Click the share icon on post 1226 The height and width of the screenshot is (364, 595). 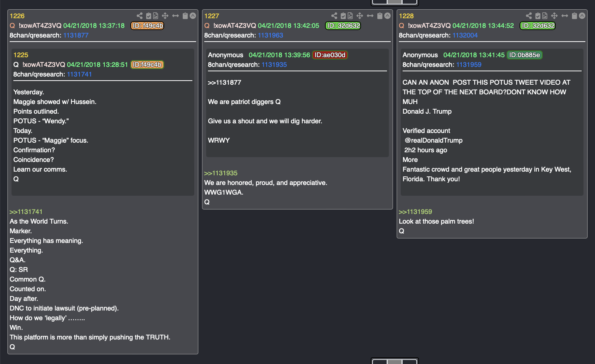coord(140,16)
